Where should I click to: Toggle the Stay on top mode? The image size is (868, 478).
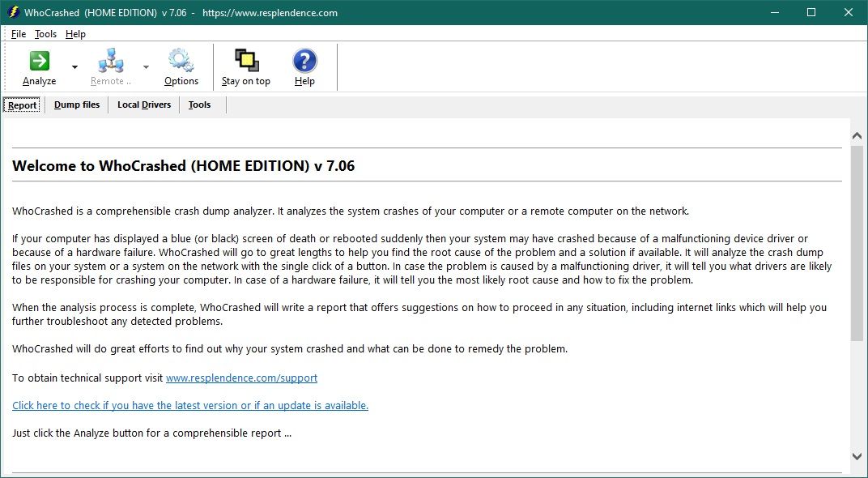245,66
